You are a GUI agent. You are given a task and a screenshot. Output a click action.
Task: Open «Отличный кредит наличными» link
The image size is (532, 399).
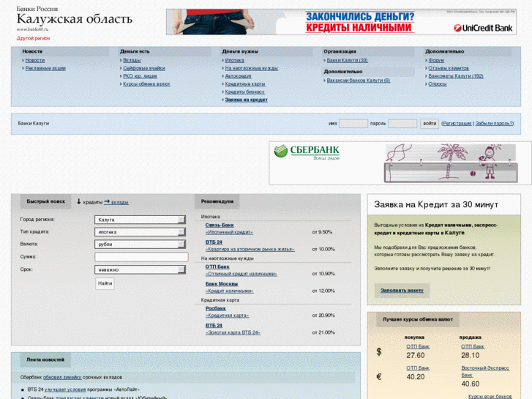(241, 273)
